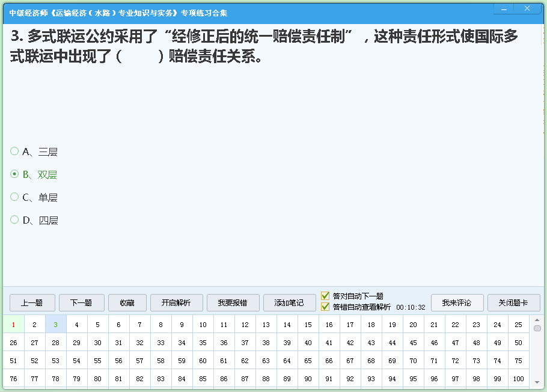Jump to question 68 in answer card
The height and width of the screenshot is (392, 547).
(371, 361)
